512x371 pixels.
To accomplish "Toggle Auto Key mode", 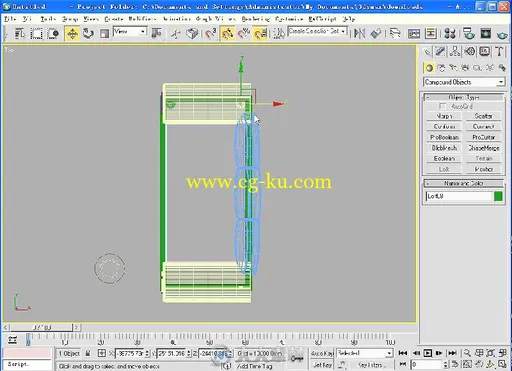I will click(x=322, y=353).
